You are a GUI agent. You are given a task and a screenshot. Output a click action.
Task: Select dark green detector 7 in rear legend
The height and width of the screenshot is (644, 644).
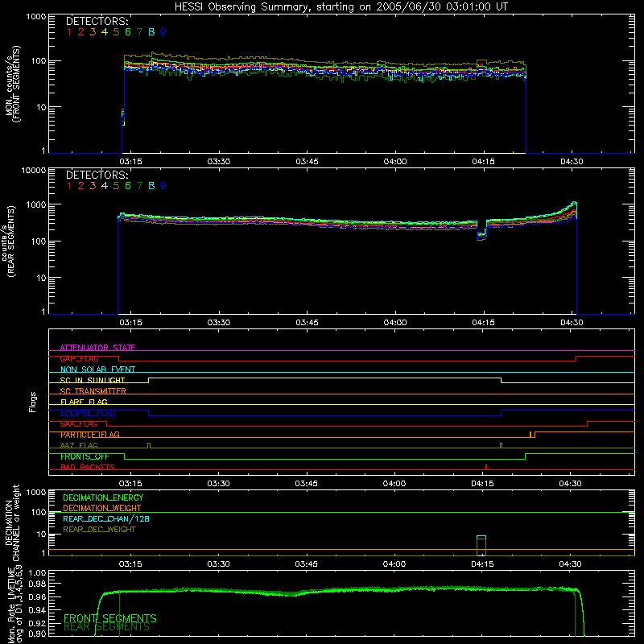click(139, 186)
